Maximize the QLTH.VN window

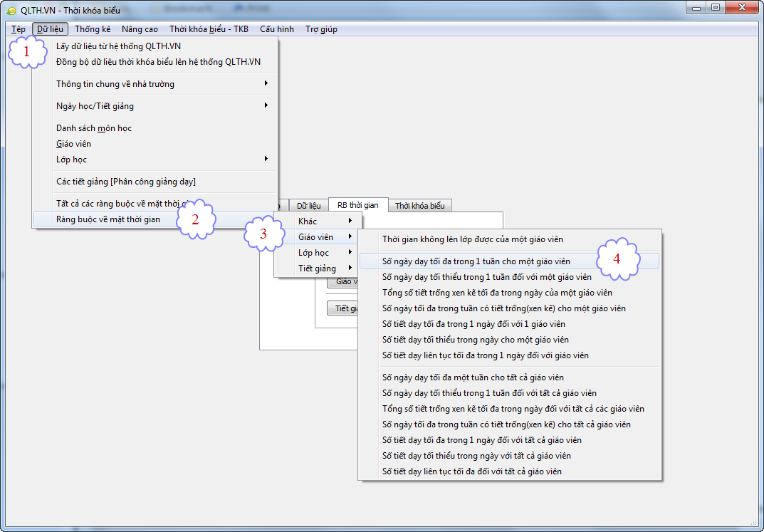(x=716, y=7)
